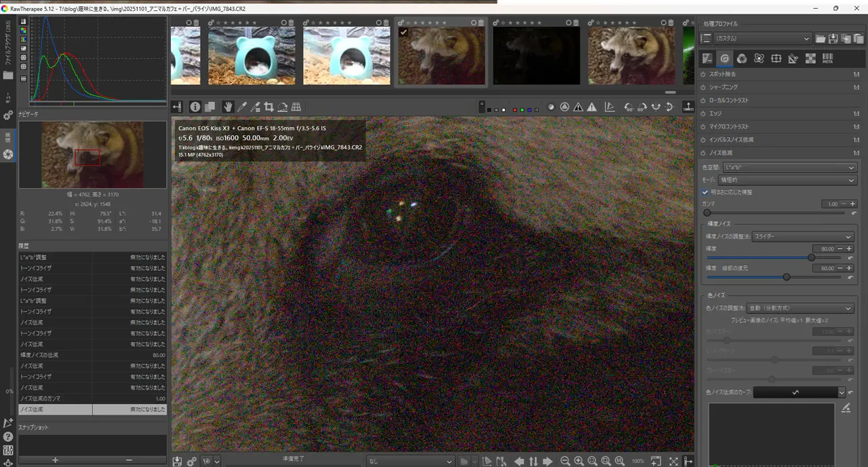Load a processing profile from file
868x467 pixels.
tap(821, 39)
